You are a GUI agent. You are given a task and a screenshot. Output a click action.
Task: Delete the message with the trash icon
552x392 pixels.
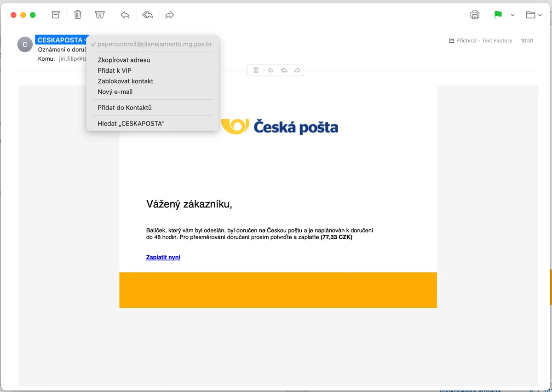coord(77,14)
